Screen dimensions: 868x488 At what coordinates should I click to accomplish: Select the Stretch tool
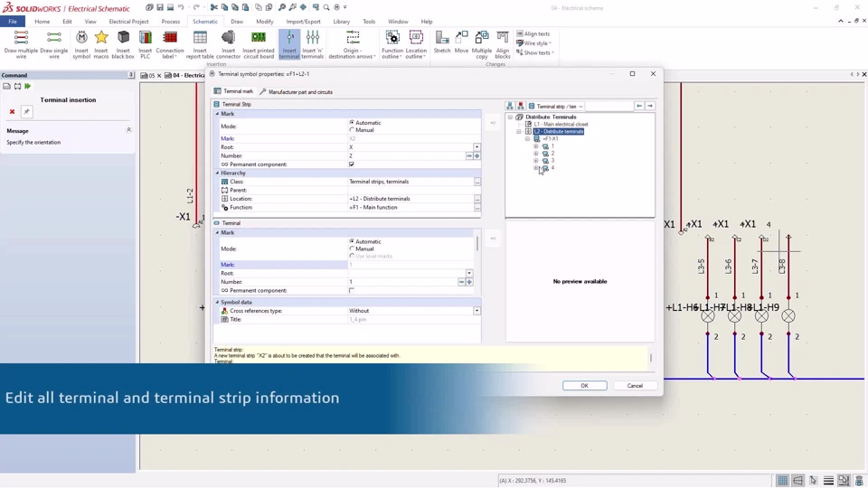(442, 42)
